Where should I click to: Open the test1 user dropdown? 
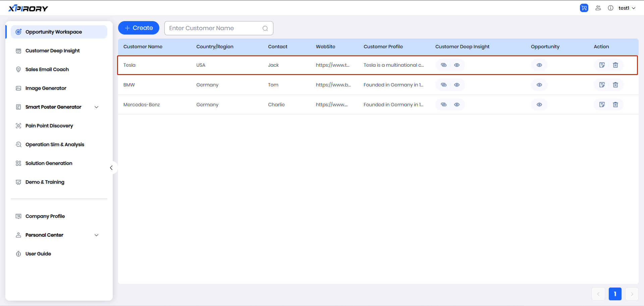[x=627, y=8]
